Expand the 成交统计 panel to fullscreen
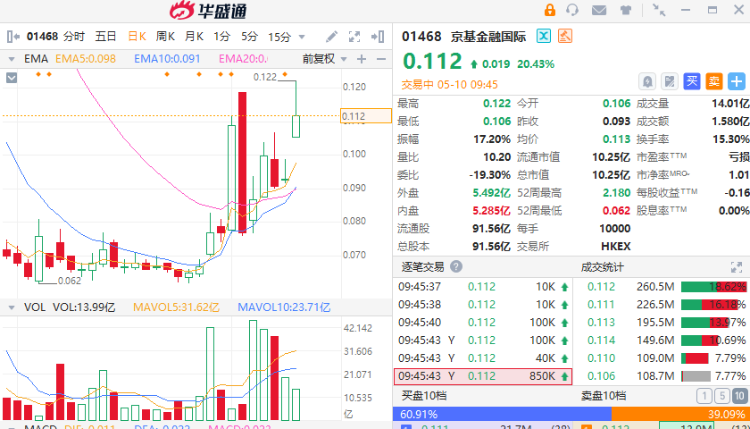The height and width of the screenshot is (429, 750). (737, 267)
